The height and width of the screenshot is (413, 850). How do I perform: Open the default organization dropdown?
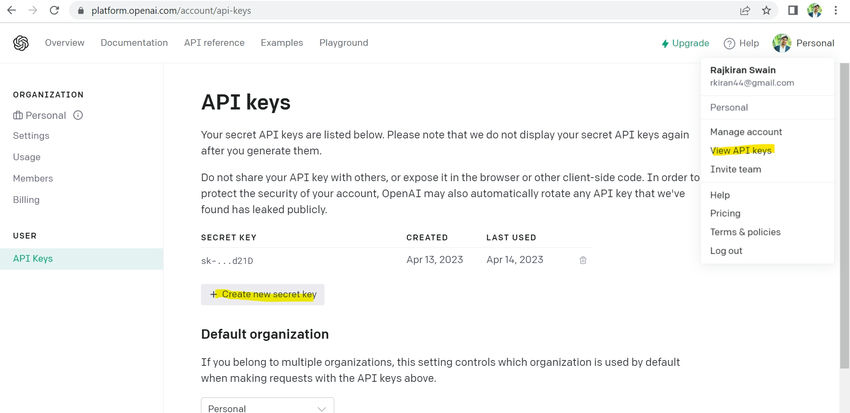(x=267, y=405)
